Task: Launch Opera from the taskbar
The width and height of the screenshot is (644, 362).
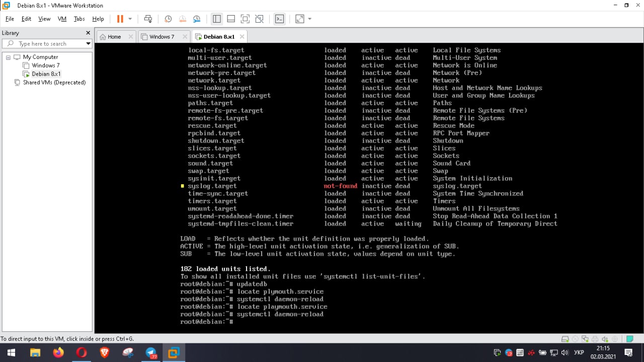Action: pyautogui.click(x=82, y=352)
